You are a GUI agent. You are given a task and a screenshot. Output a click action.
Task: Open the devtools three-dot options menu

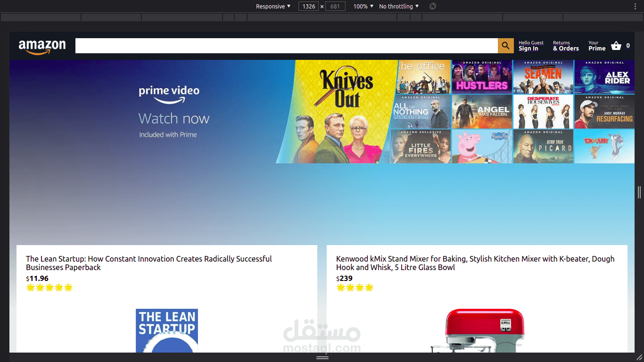tap(635, 6)
